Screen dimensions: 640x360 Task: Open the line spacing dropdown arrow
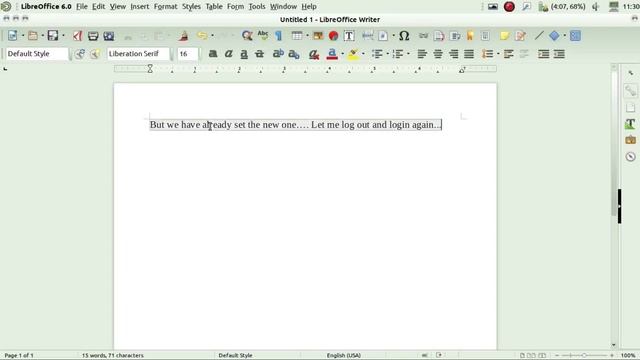[498, 54]
